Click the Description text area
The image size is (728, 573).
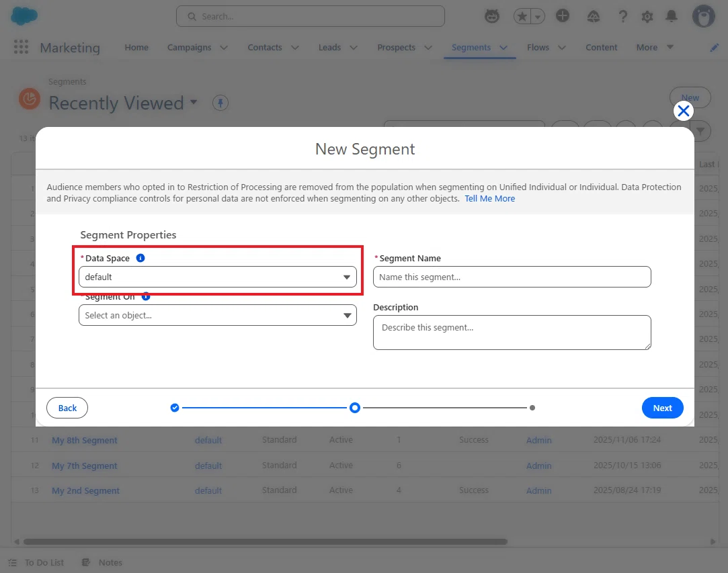(x=512, y=333)
